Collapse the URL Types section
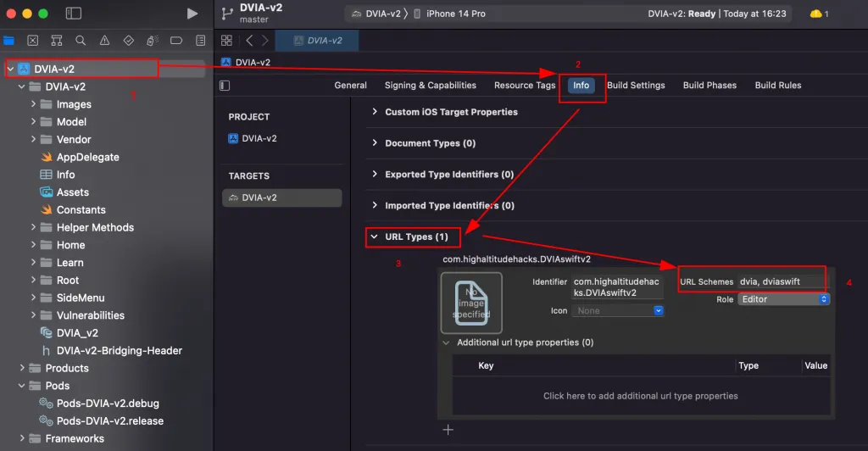This screenshot has height=451, width=868. click(374, 237)
